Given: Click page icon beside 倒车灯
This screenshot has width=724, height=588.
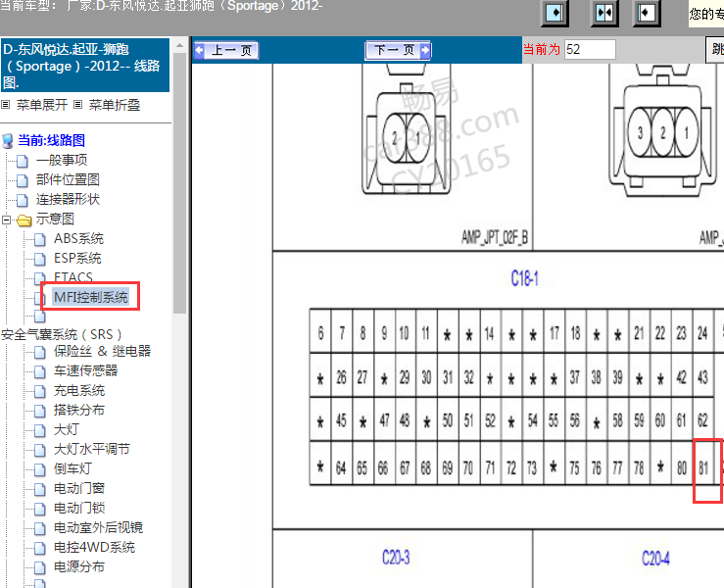Looking at the screenshot, I should (40, 469).
